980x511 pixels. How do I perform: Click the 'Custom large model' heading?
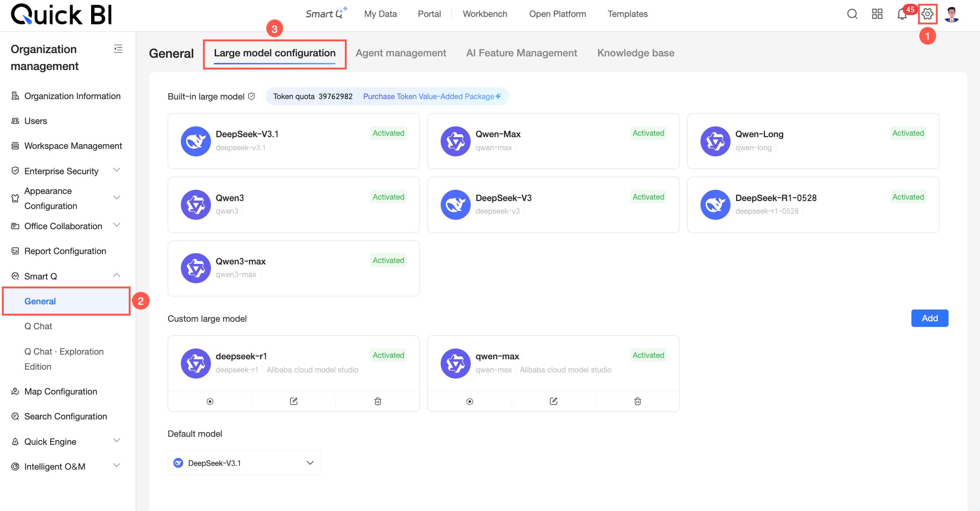point(207,318)
